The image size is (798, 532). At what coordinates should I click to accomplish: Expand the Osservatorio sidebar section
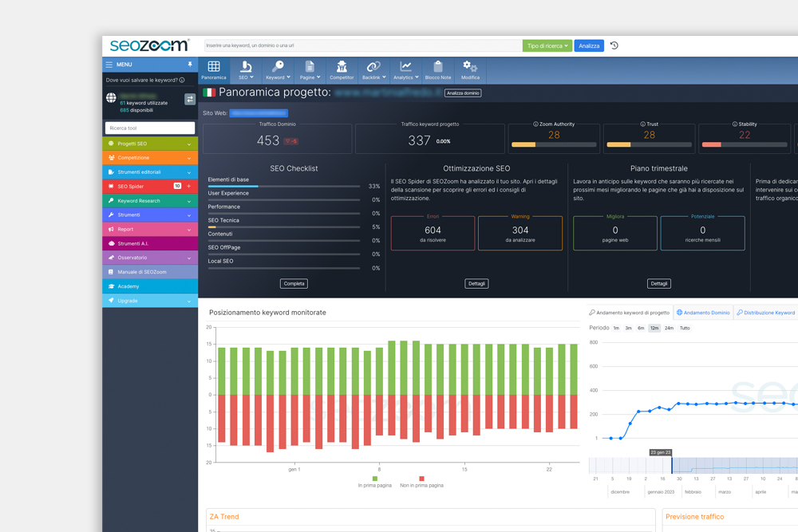pos(150,258)
